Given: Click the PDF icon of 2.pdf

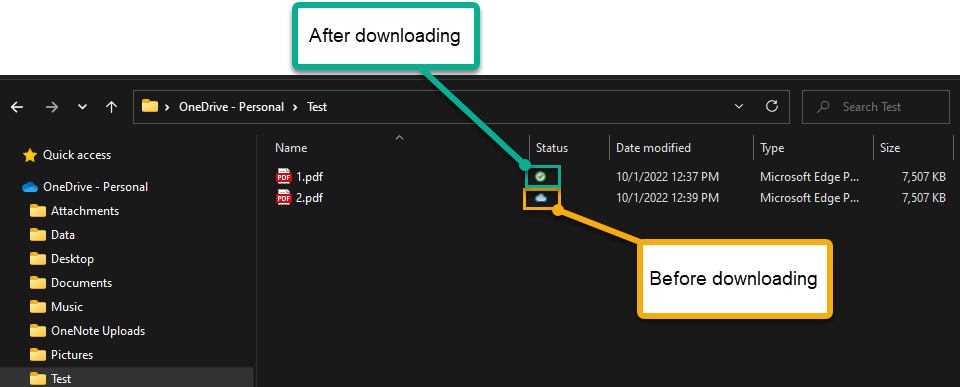Looking at the screenshot, I should click(x=283, y=197).
